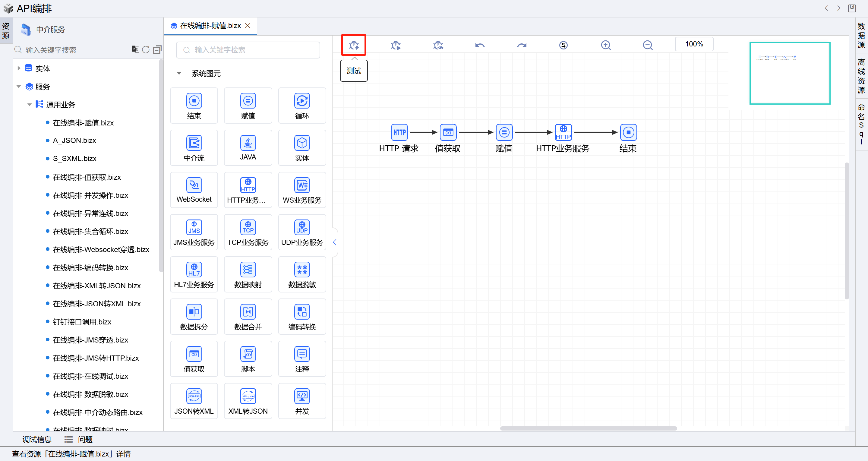Expand the 实体 tree node
The width and height of the screenshot is (868, 461).
[x=19, y=68]
